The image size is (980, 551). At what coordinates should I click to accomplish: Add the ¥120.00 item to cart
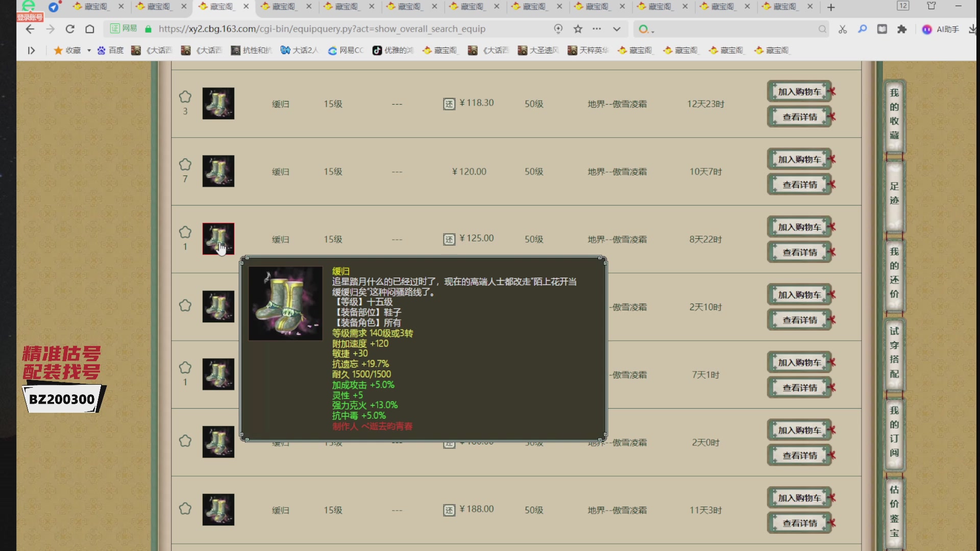799,160
